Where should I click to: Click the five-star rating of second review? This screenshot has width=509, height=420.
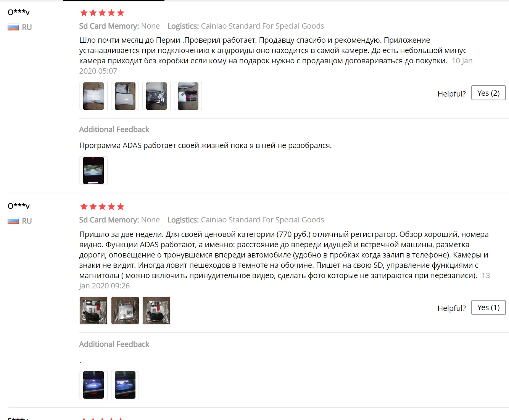[102, 207]
